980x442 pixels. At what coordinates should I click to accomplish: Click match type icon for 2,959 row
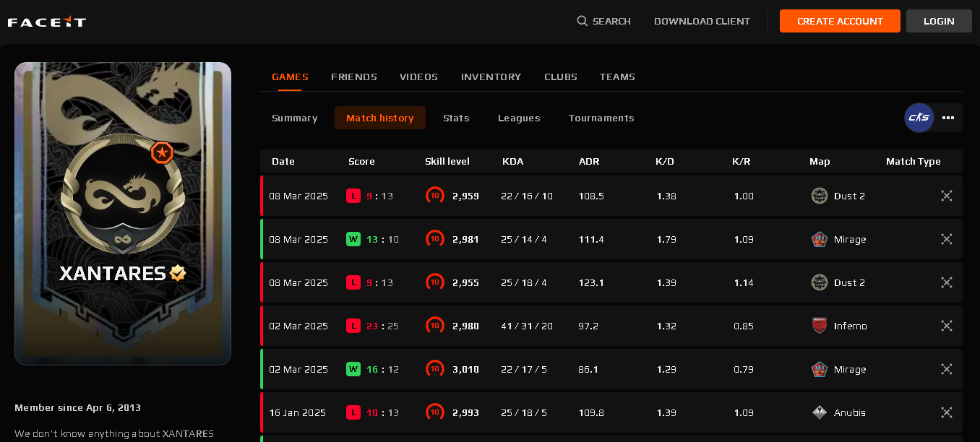[x=947, y=196]
